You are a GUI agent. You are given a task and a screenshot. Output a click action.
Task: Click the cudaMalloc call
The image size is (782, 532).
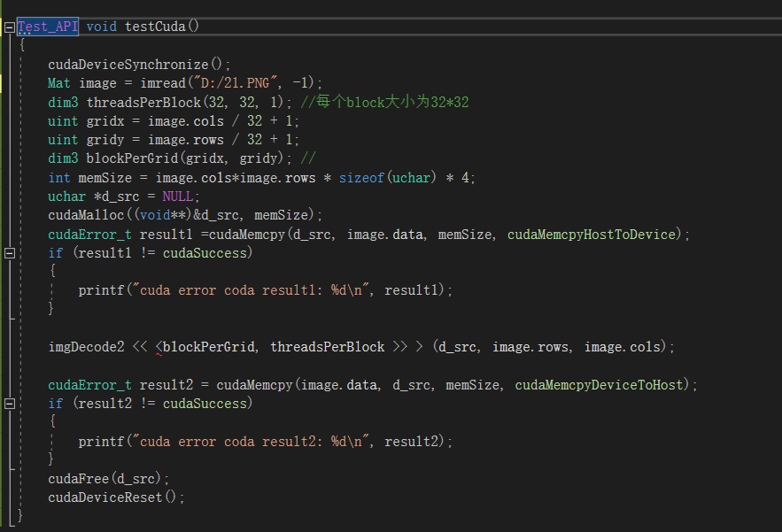point(185,215)
